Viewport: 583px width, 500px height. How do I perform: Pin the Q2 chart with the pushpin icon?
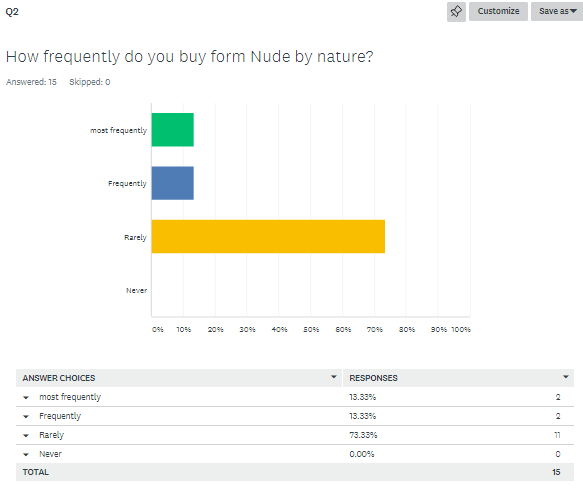pyautogui.click(x=456, y=12)
